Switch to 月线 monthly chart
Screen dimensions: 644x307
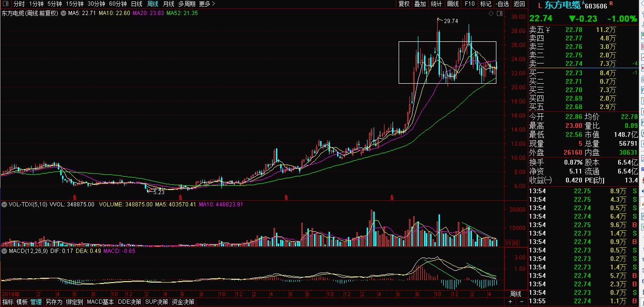tap(168, 4)
